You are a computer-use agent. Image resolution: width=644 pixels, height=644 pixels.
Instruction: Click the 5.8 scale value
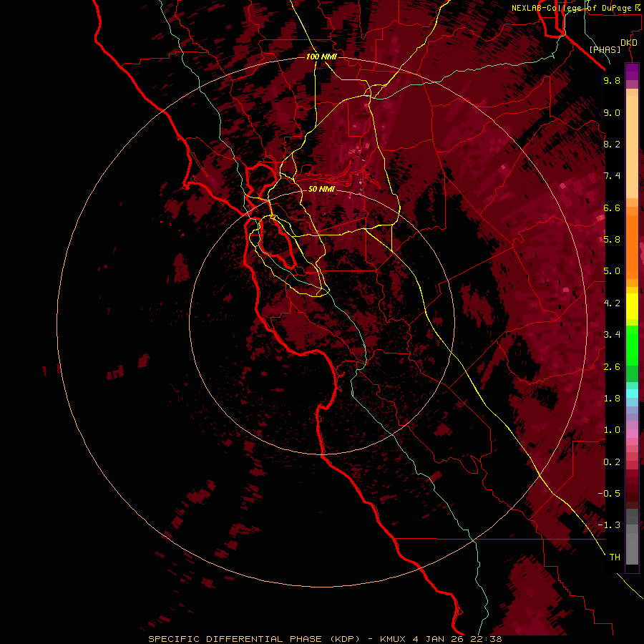(x=612, y=239)
